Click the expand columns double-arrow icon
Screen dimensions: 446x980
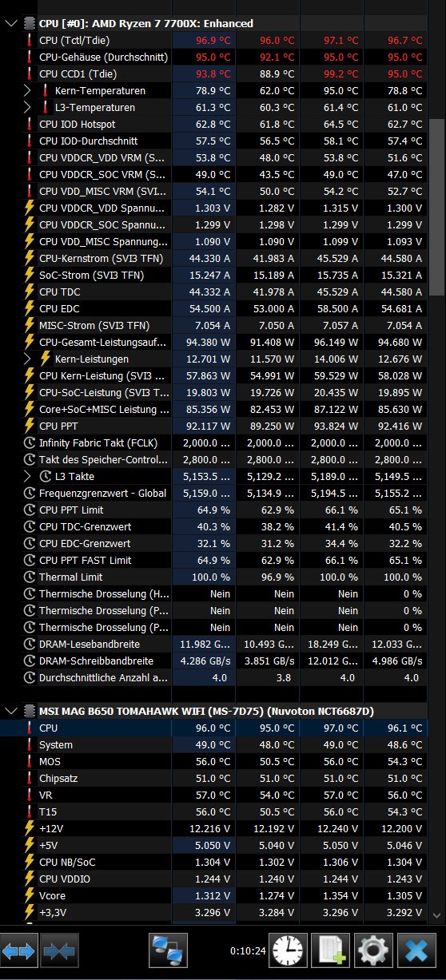click(19, 951)
